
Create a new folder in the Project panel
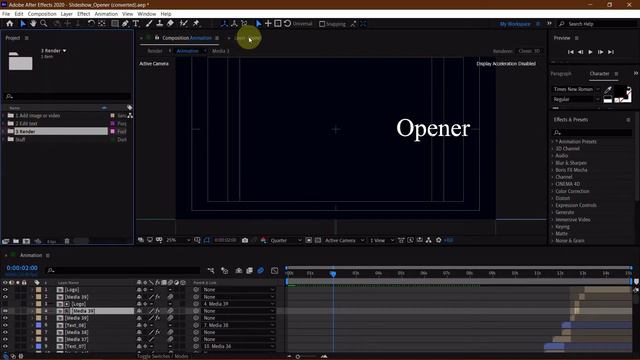pyautogui.click(x=16, y=241)
